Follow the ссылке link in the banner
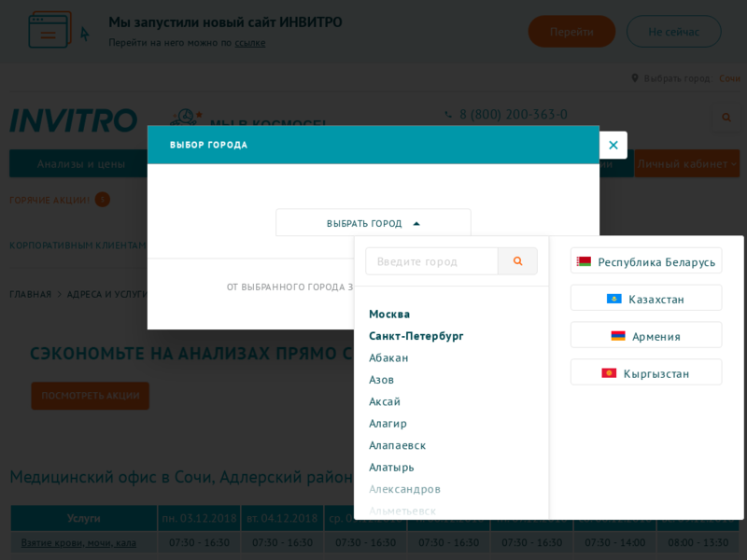Image resolution: width=747 pixels, height=560 pixels. click(249, 43)
